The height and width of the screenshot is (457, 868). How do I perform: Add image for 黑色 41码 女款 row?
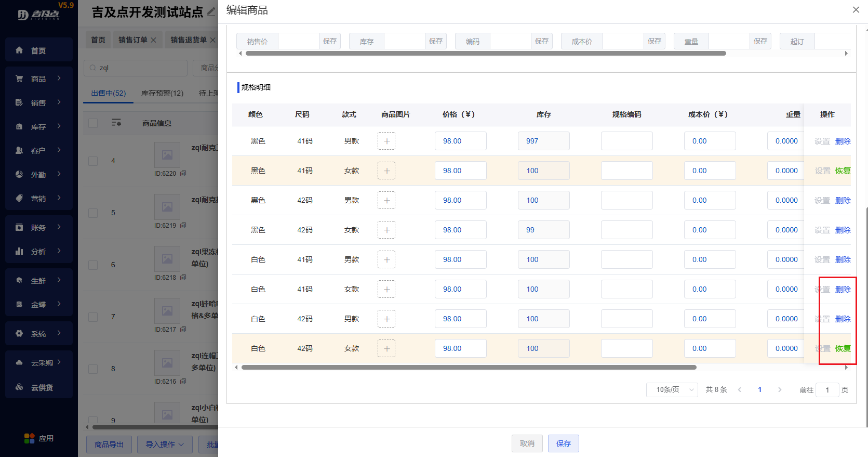coord(386,171)
